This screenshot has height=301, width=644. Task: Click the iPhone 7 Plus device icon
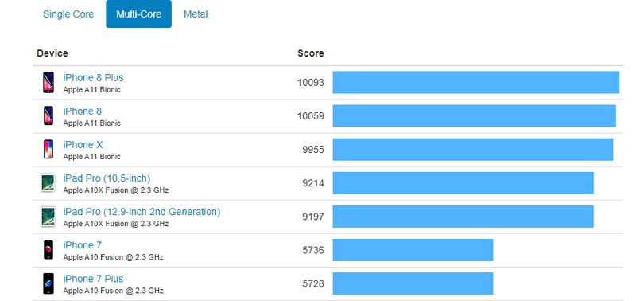[48, 283]
